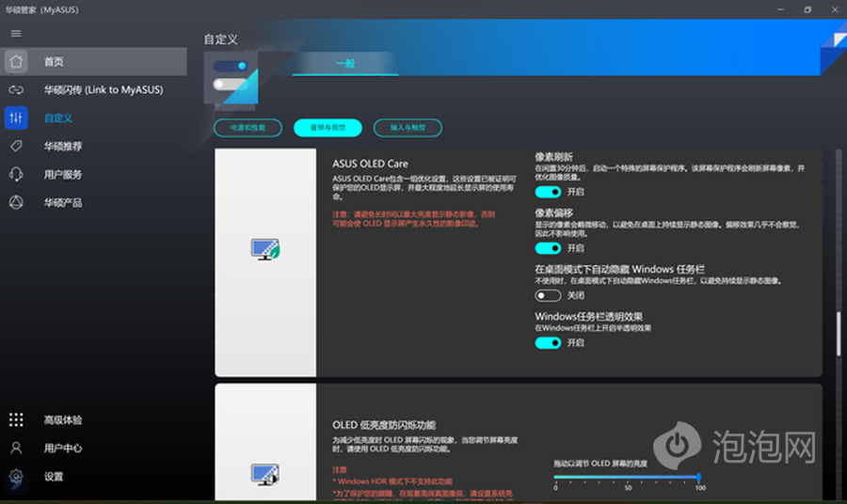Open 用户中心 in the sidebar
The width and height of the screenshot is (847, 504).
94,448
